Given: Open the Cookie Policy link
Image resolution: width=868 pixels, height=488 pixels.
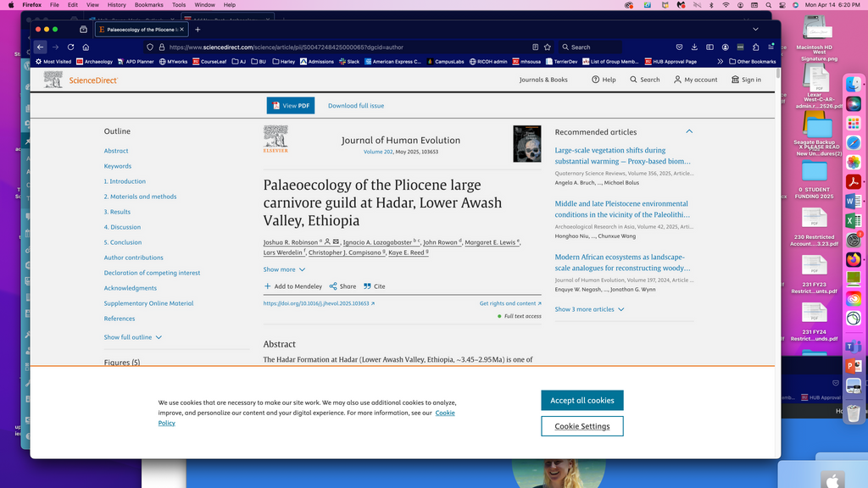Looking at the screenshot, I should click(444, 413).
